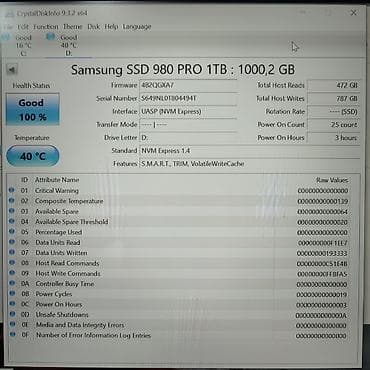Click the Power On Count 25 count value
The height and width of the screenshot is (370, 370).
tap(334, 124)
